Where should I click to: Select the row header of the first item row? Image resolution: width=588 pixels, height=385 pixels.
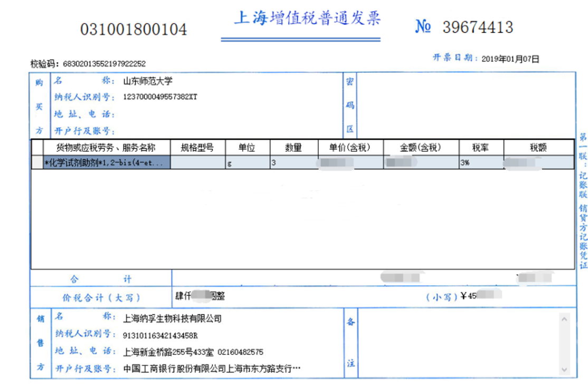coord(37,163)
